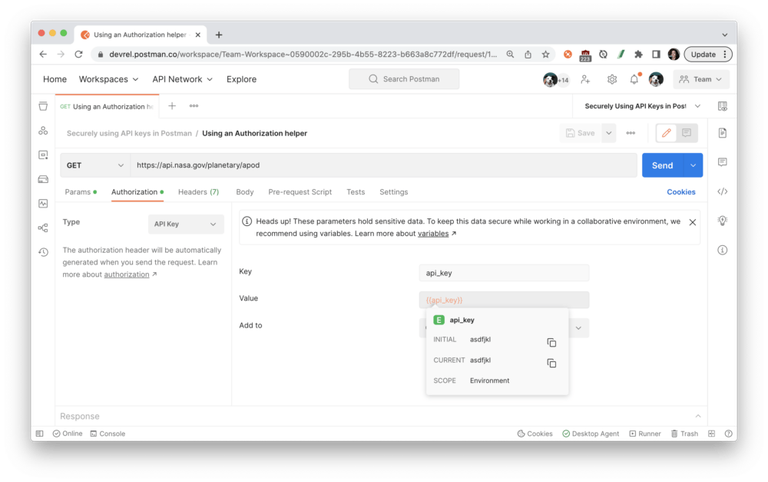Open the Pre-request Script tab
Image resolution: width=768 pixels, height=482 pixels.
pos(300,192)
